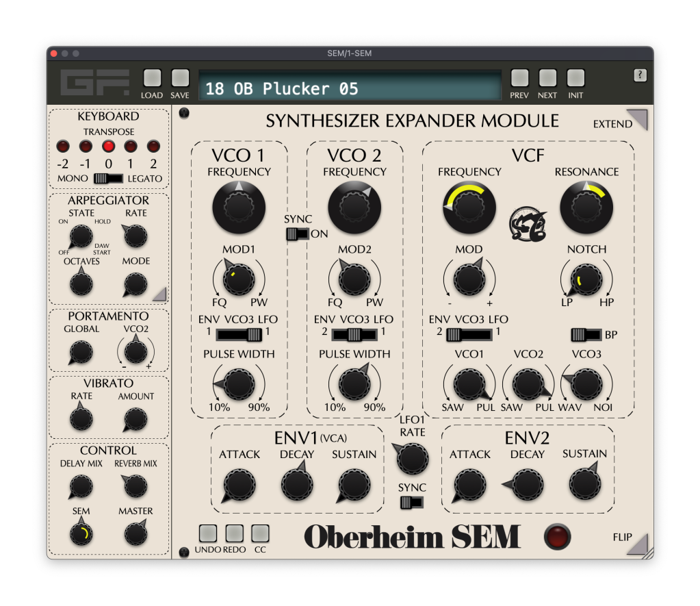Click the Arpeggiator STATE knob

(x=81, y=236)
